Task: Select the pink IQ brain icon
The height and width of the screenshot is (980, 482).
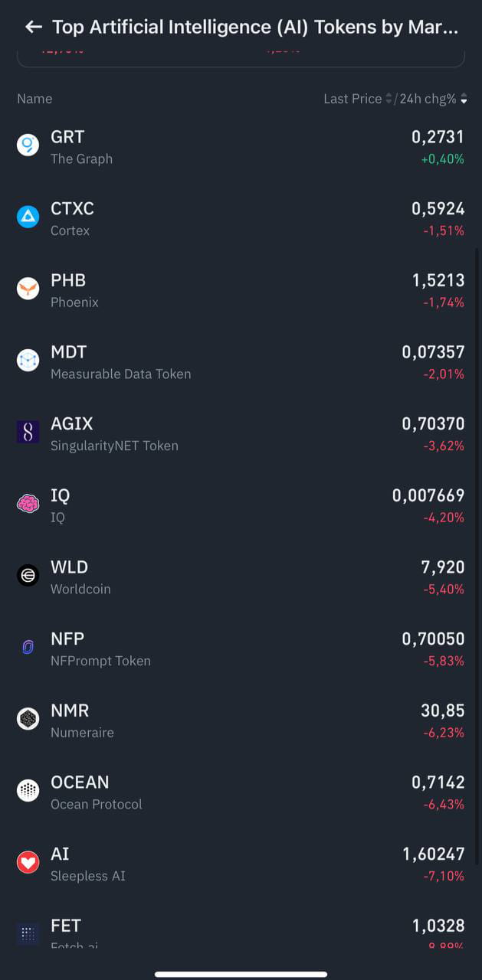Action: pyautogui.click(x=28, y=503)
